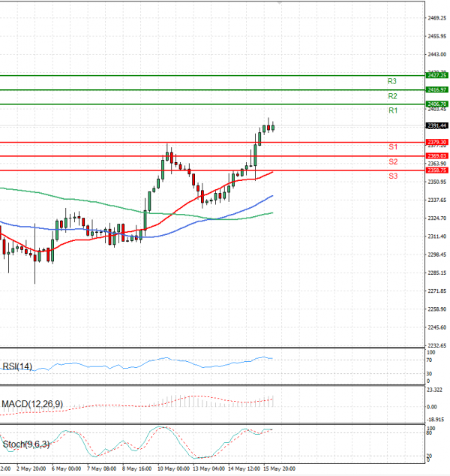Image resolution: width=450 pixels, height=476 pixels.
Task: Click the MACD(12,26,9) indicator label
Action: point(32,404)
